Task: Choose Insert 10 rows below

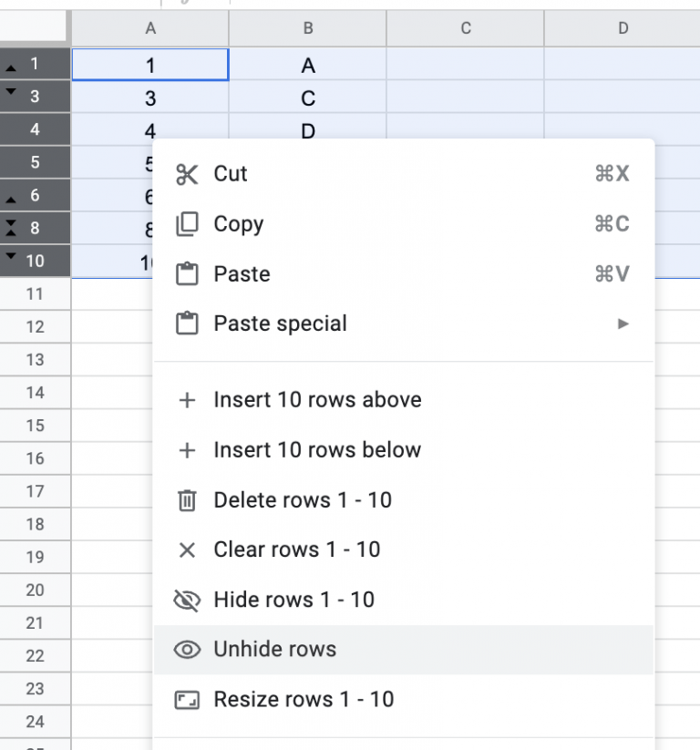Action: (x=317, y=450)
